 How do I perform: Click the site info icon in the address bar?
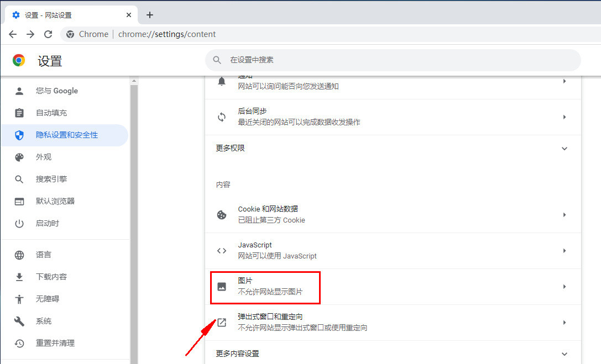[x=70, y=34]
